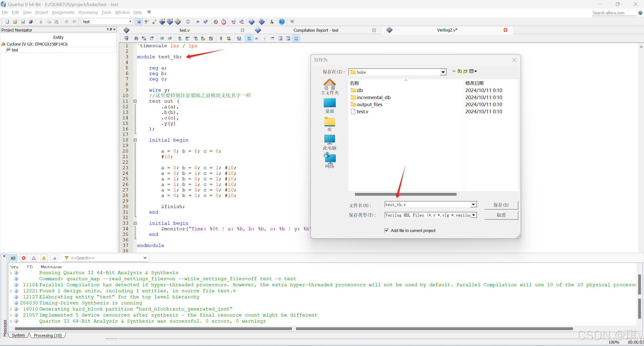Click the Start Compilation play icon
644x346 pixels.
198,22
